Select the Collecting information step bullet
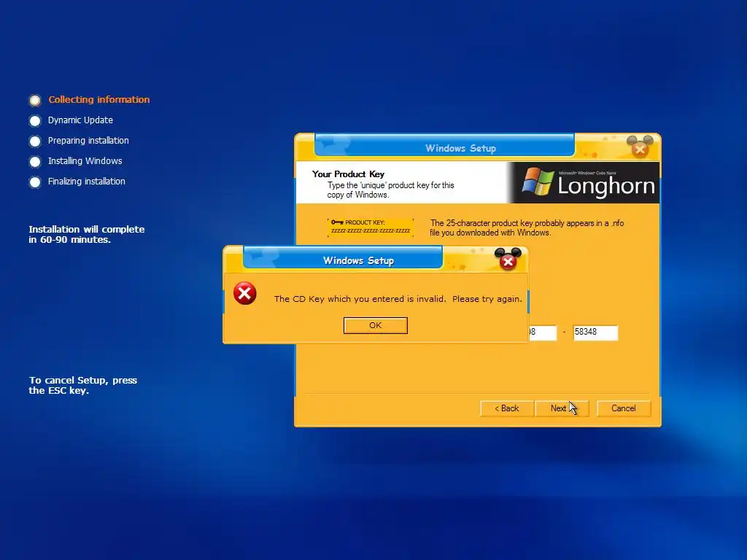747x560 pixels. 35,101
